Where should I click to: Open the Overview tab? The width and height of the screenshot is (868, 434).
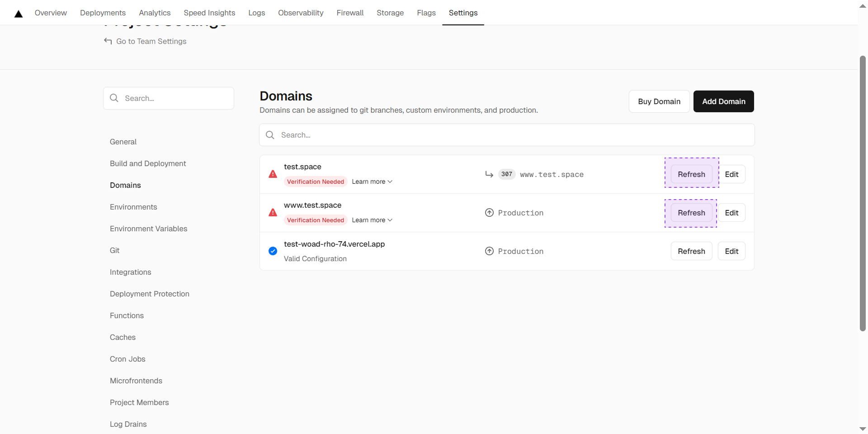pyautogui.click(x=51, y=13)
